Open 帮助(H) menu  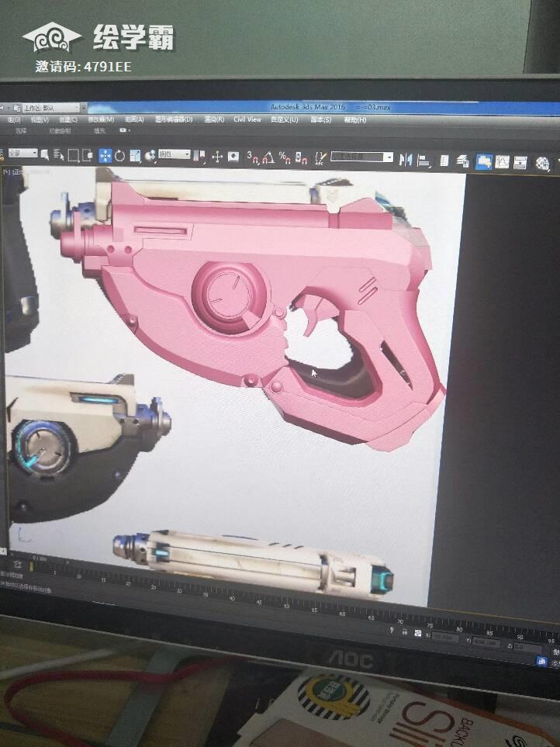click(x=354, y=120)
